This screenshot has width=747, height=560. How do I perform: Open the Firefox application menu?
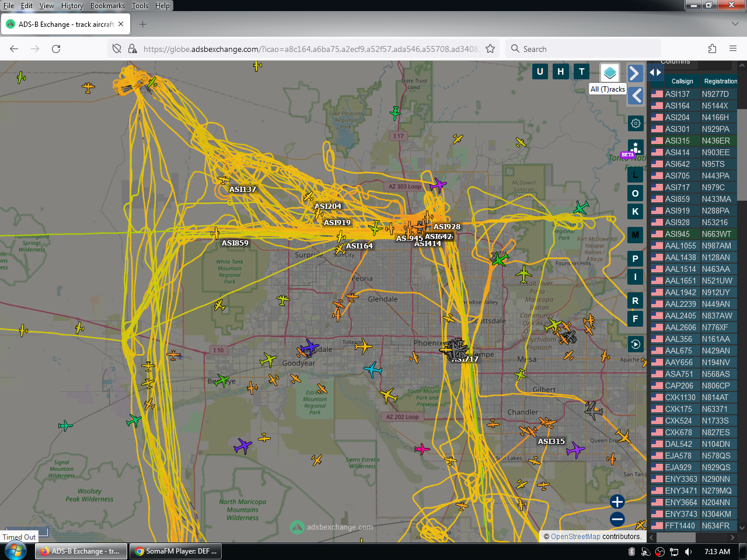point(733,49)
